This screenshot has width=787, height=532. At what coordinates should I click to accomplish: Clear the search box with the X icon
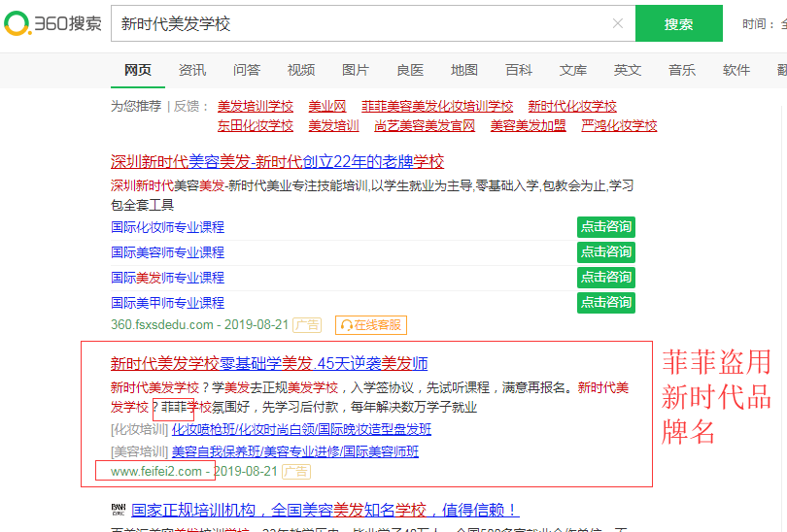click(x=618, y=24)
